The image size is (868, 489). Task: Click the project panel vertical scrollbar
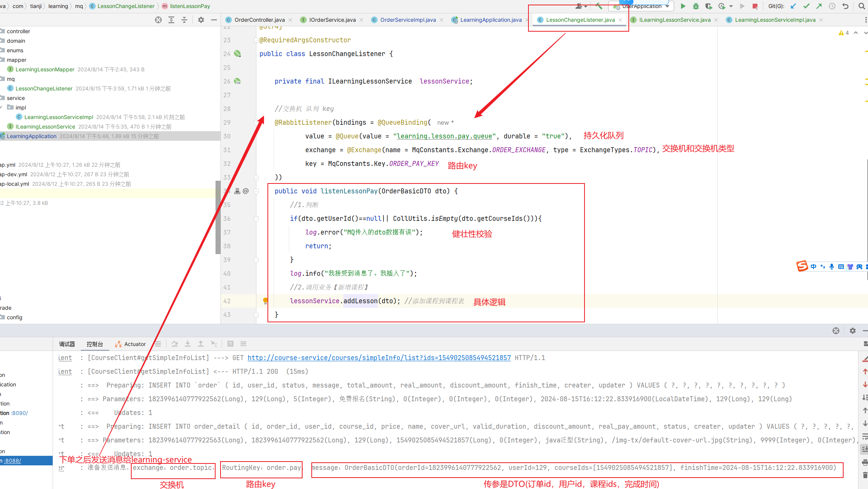click(218, 217)
